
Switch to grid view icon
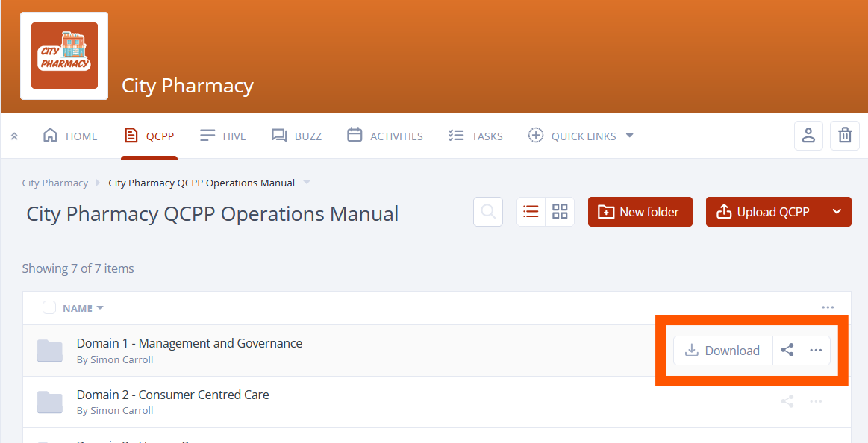560,212
